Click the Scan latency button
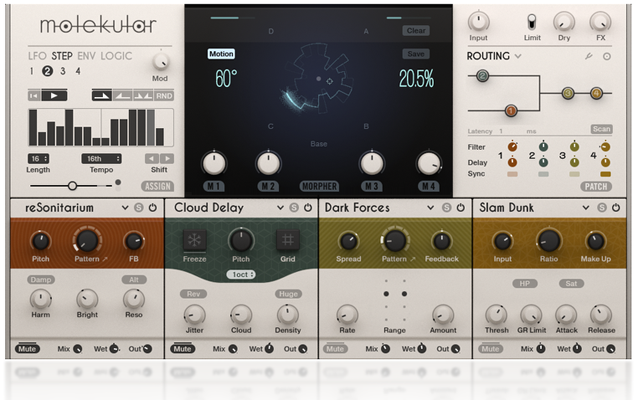Image resolution: width=638 pixels, height=400 pixels. coord(601,129)
